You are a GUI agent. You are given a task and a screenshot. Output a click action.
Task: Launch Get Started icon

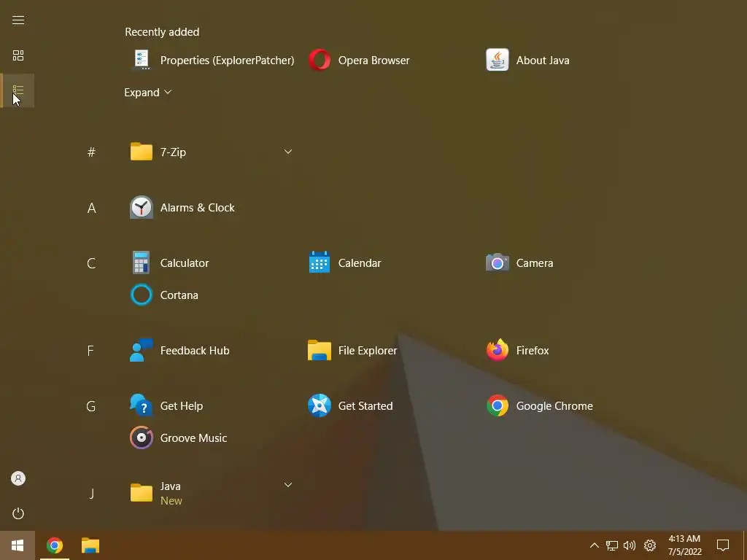320,405
